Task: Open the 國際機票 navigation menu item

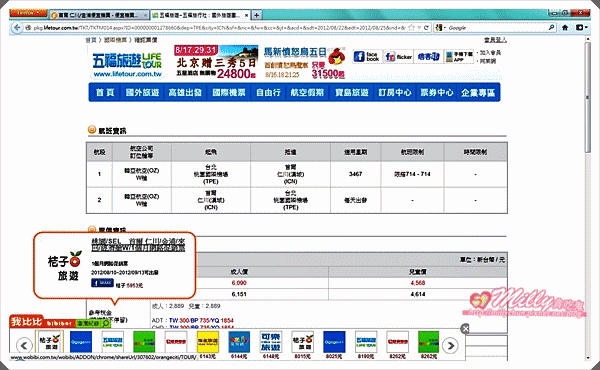Action: [x=229, y=92]
